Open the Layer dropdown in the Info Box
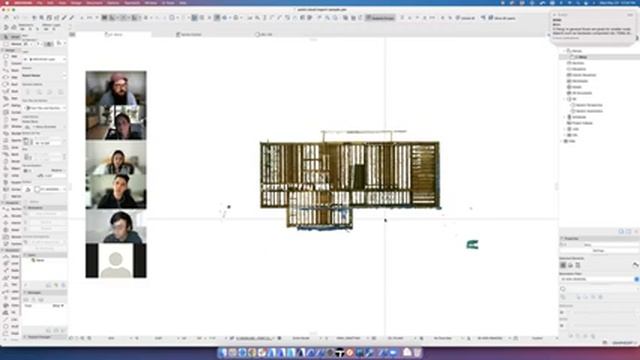This screenshot has width=640, height=360. 44,59
